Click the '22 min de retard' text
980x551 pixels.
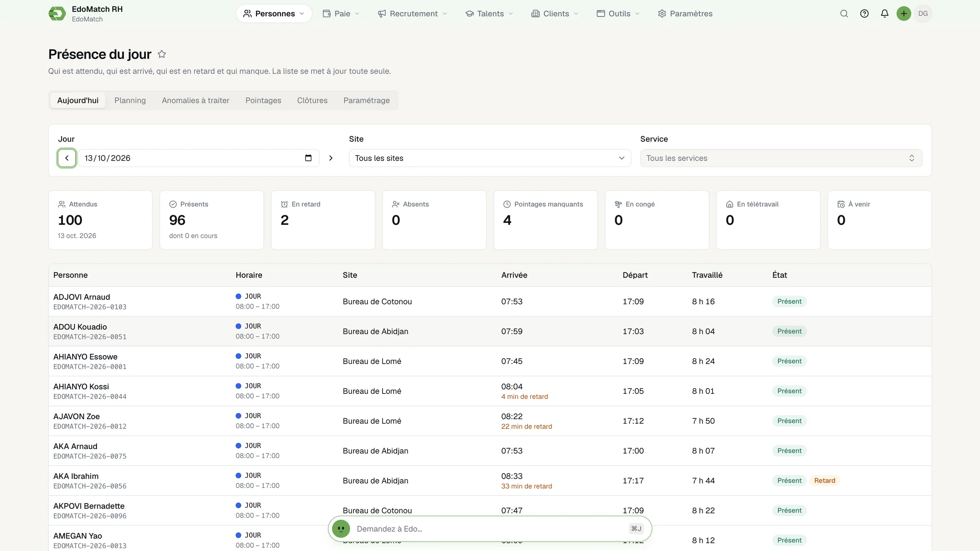[x=526, y=426]
